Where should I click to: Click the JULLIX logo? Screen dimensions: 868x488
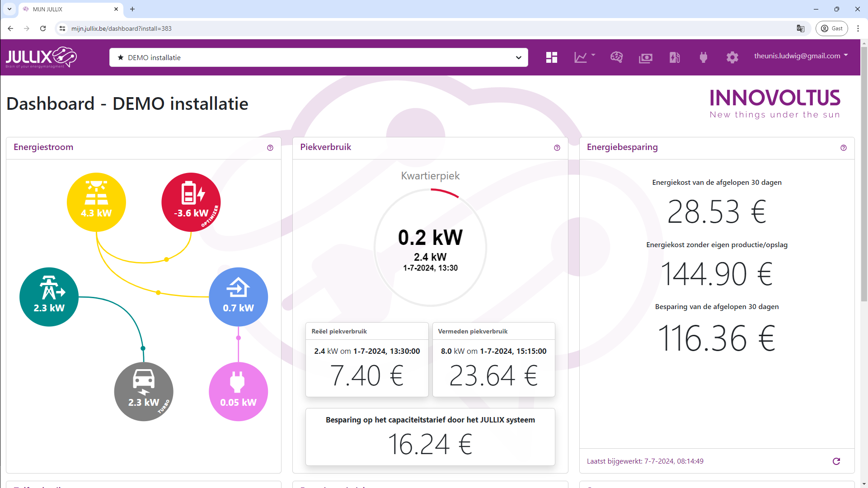pyautogui.click(x=41, y=57)
